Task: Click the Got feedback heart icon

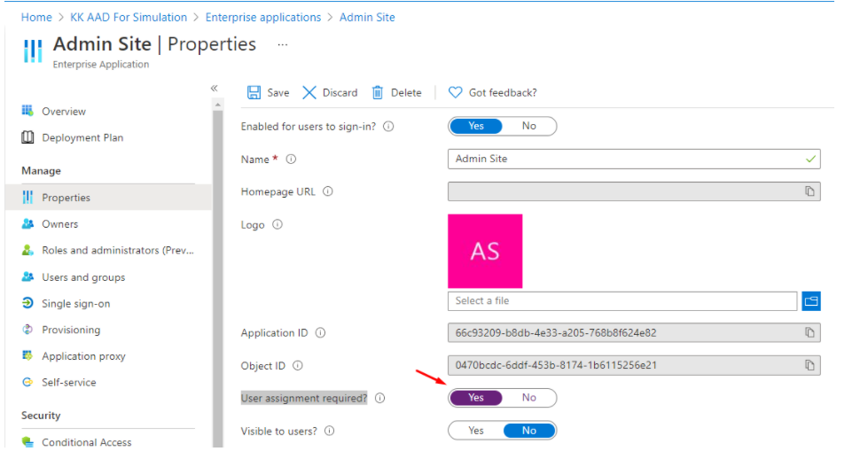Action: (x=455, y=92)
